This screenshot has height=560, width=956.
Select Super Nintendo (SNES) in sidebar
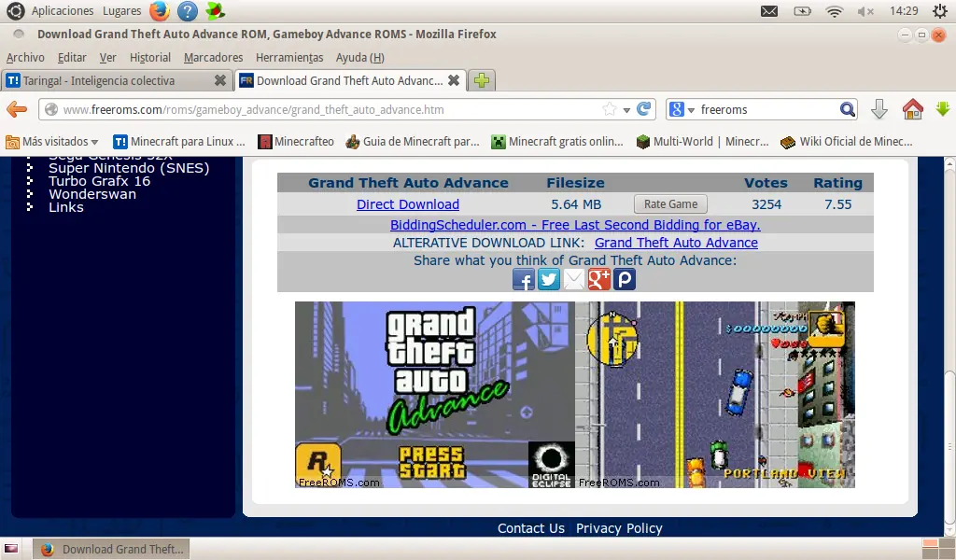click(x=129, y=168)
